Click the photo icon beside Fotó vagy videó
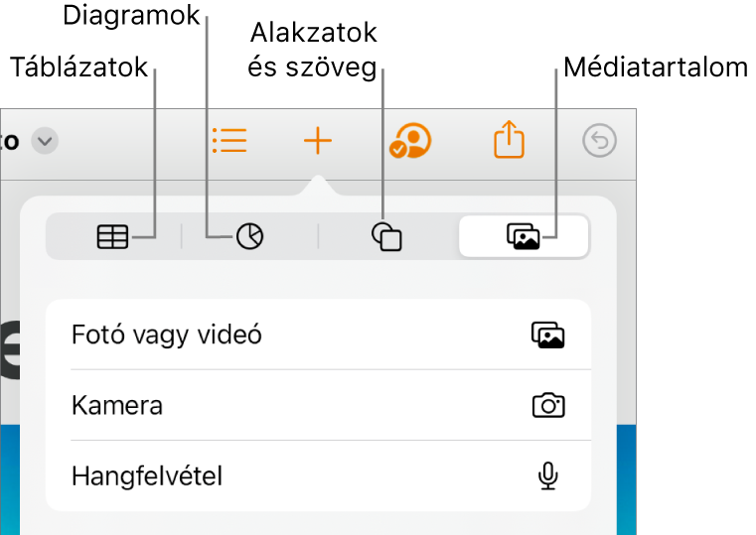The image size is (756, 535). pyautogui.click(x=548, y=334)
